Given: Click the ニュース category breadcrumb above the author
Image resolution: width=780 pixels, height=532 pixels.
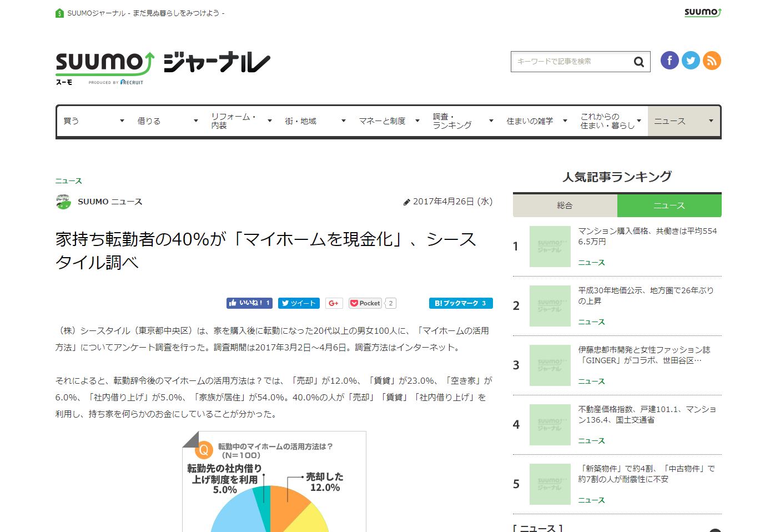Looking at the screenshot, I should [69, 181].
